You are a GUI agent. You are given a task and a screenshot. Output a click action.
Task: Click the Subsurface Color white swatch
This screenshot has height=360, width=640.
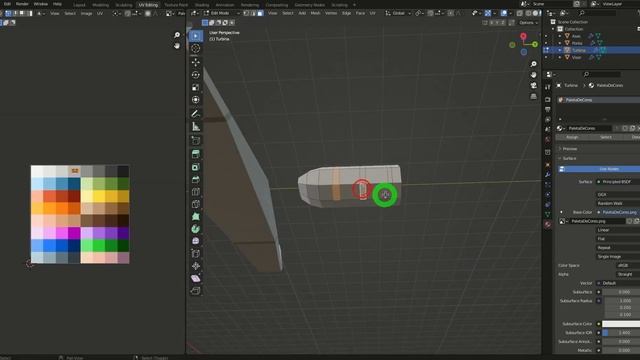[621, 324]
